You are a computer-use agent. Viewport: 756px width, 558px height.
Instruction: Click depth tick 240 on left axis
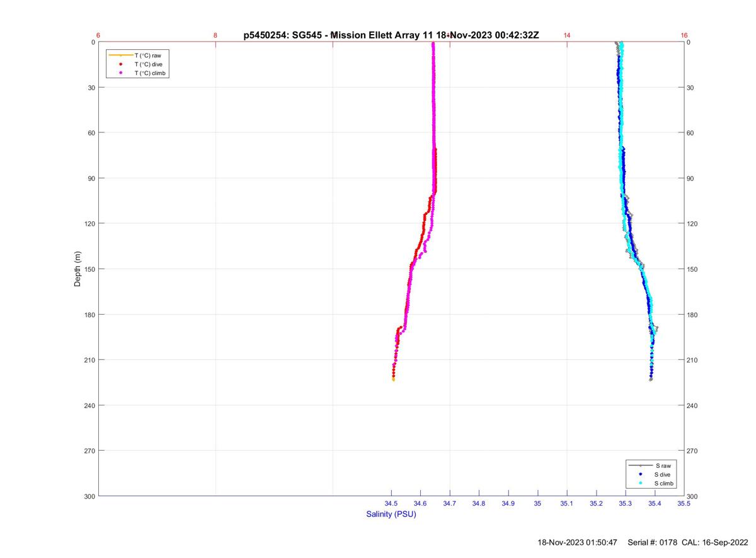point(89,405)
